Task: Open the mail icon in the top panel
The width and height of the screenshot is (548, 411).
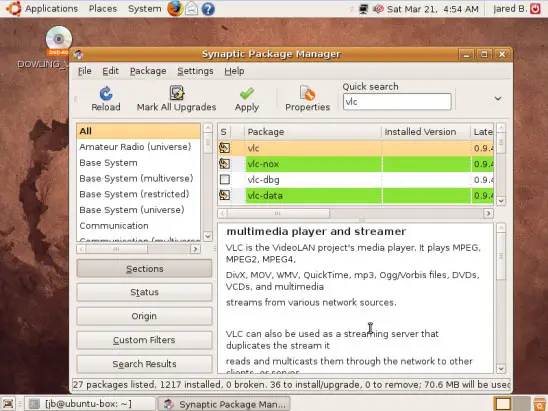Action: tap(191, 9)
